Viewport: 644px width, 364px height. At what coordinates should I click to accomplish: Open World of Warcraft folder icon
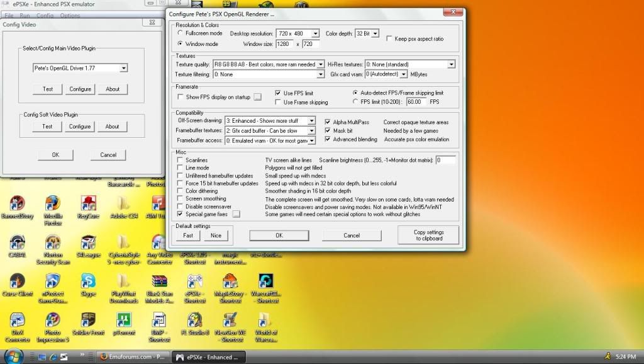pos(266,327)
